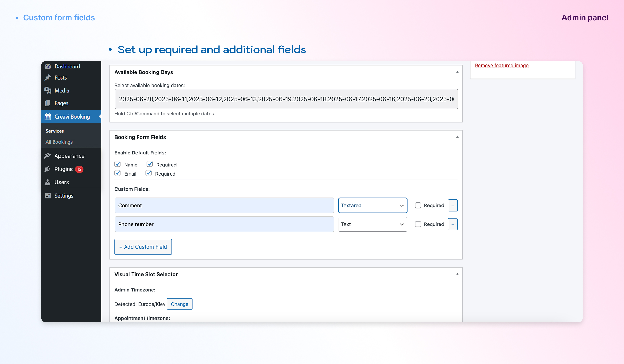Click 'Set up required and additional fields' heading
624x364 pixels.
pos(212,49)
